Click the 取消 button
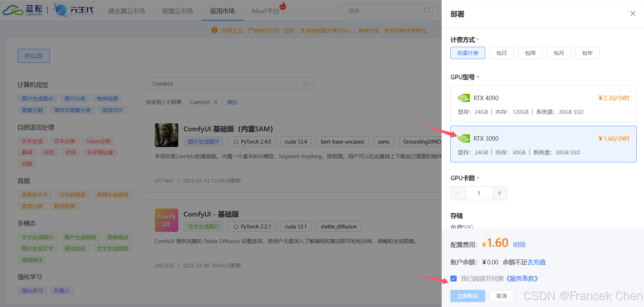This screenshot has height=307, width=644. click(501, 296)
